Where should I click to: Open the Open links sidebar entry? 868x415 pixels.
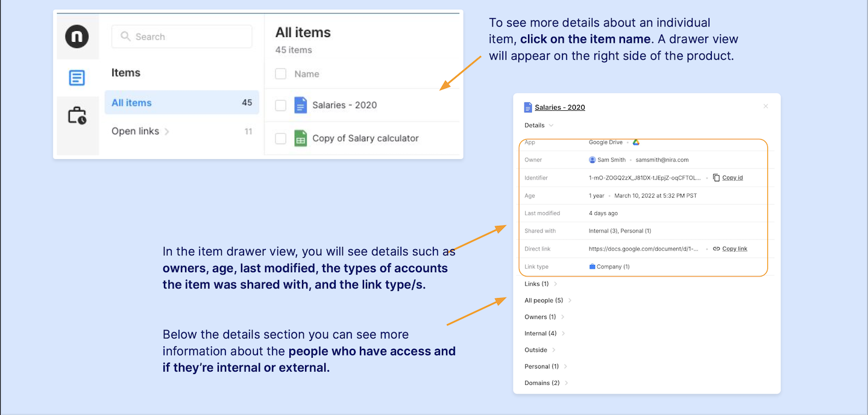coord(136,131)
